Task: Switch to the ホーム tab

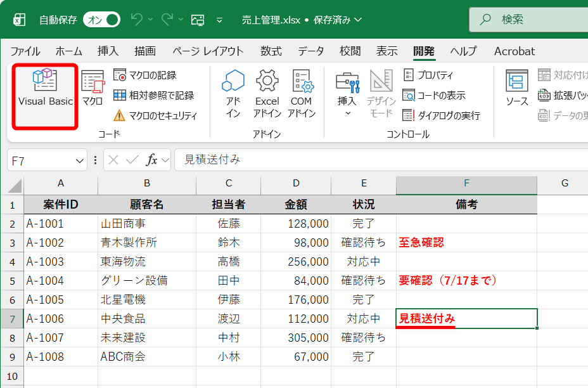Action: tap(69, 51)
